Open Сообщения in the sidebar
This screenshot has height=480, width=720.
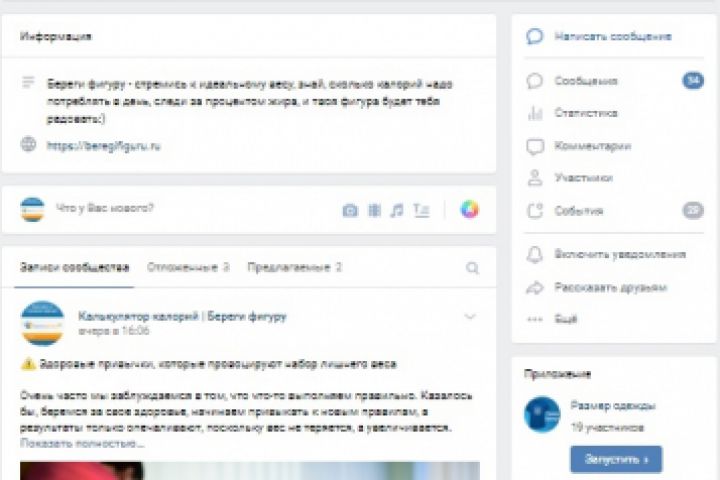[x=614, y=81]
